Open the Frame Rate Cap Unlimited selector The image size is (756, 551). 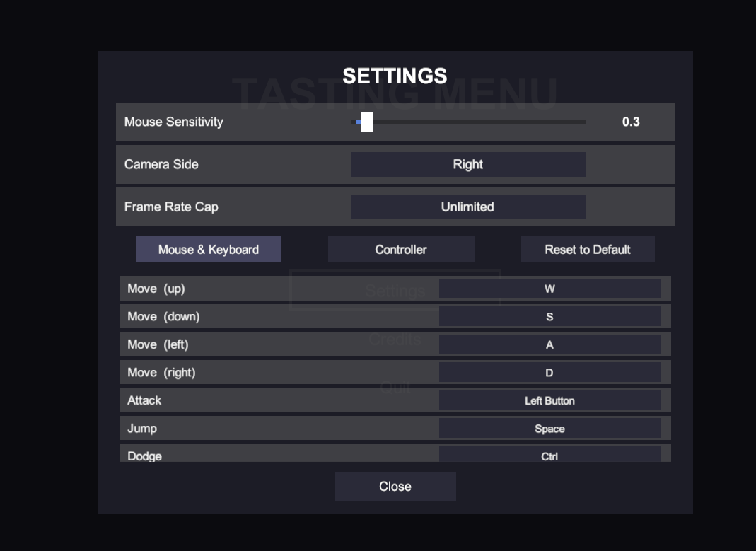467,207
